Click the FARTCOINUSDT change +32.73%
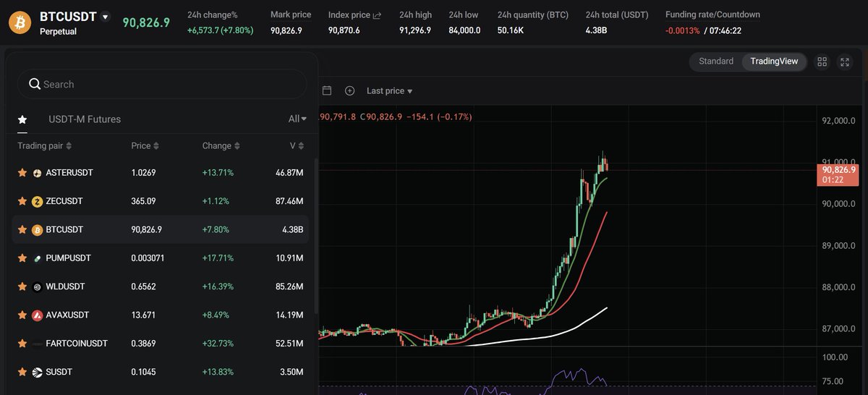This screenshot has width=868, height=395. click(x=218, y=344)
